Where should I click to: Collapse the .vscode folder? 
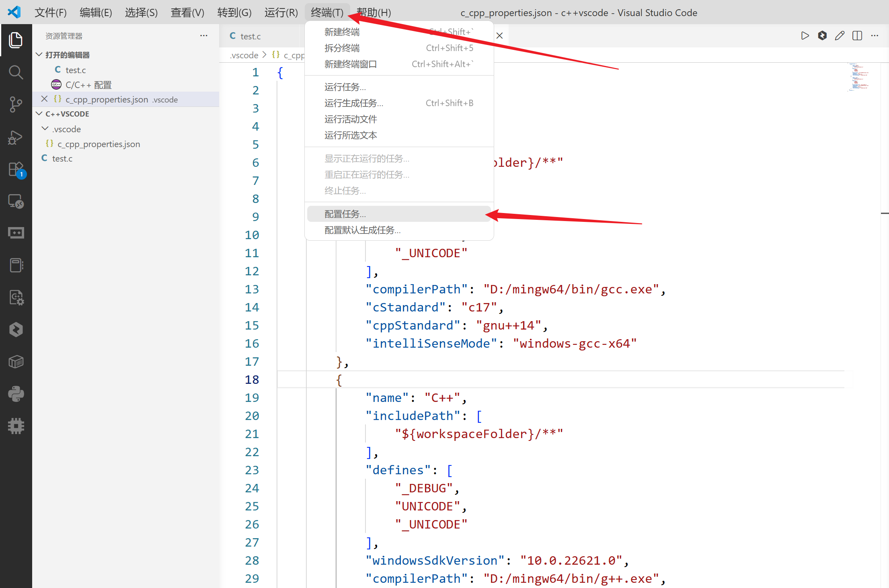pos(45,129)
